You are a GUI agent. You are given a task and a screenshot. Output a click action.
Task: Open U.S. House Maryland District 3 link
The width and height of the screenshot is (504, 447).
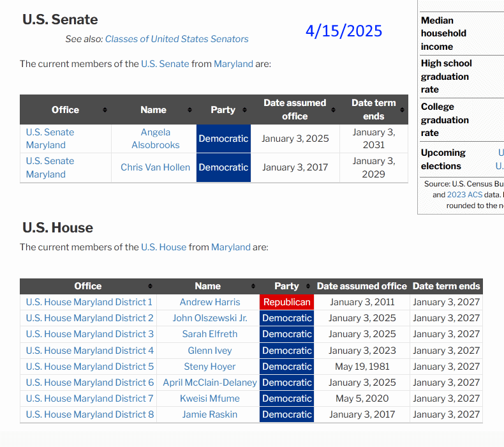click(90, 334)
